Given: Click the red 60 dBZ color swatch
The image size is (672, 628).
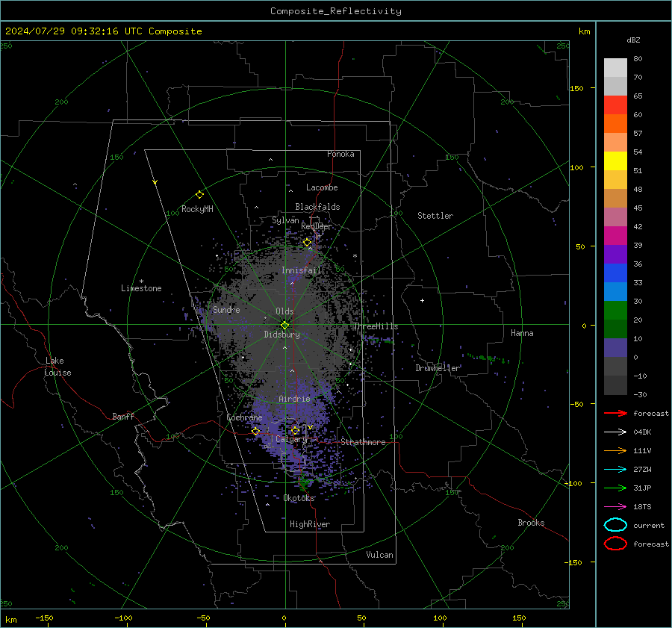Looking at the screenshot, I should coord(615,105).
